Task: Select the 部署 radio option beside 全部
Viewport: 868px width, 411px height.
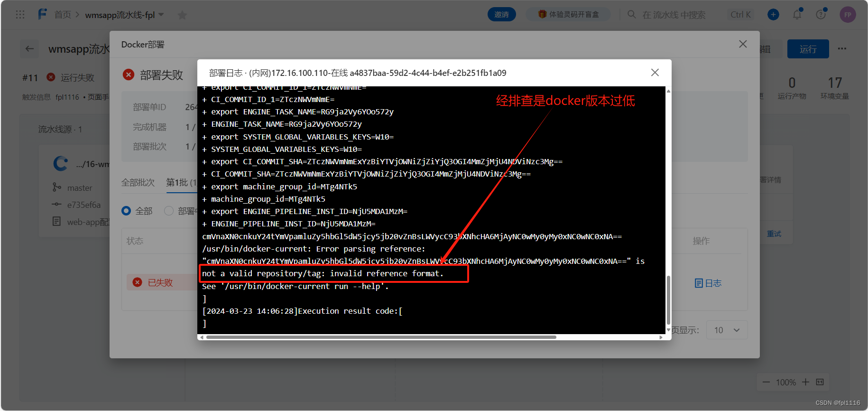Action: point(168,211)
